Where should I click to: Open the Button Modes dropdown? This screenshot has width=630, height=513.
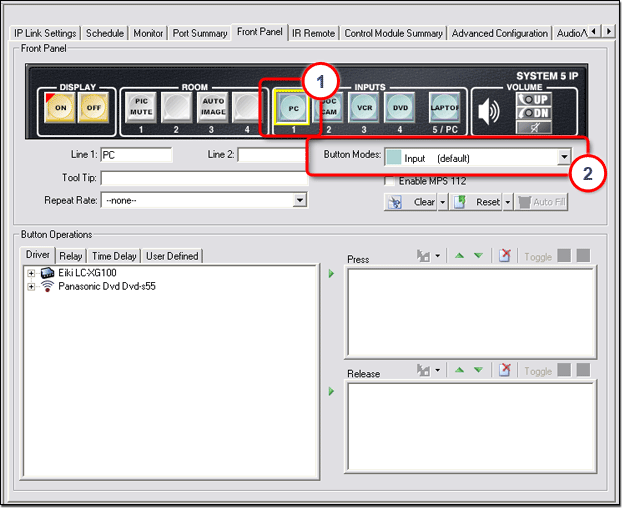click(563, 158)
